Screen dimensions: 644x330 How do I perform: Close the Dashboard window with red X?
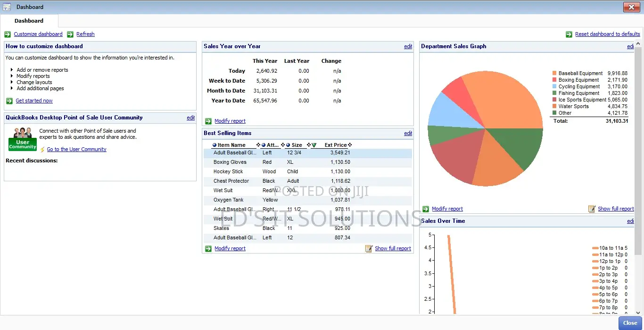tap(631, 7)
